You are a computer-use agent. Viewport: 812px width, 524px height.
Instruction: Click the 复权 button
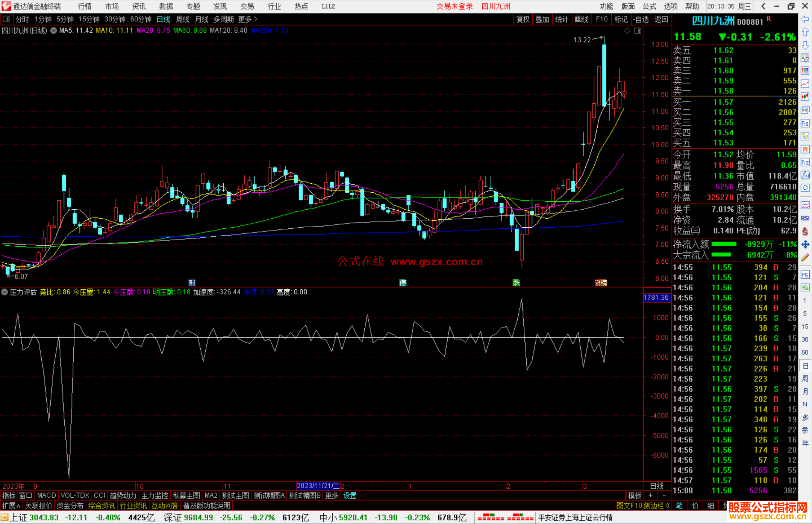[x=523, y=19]
